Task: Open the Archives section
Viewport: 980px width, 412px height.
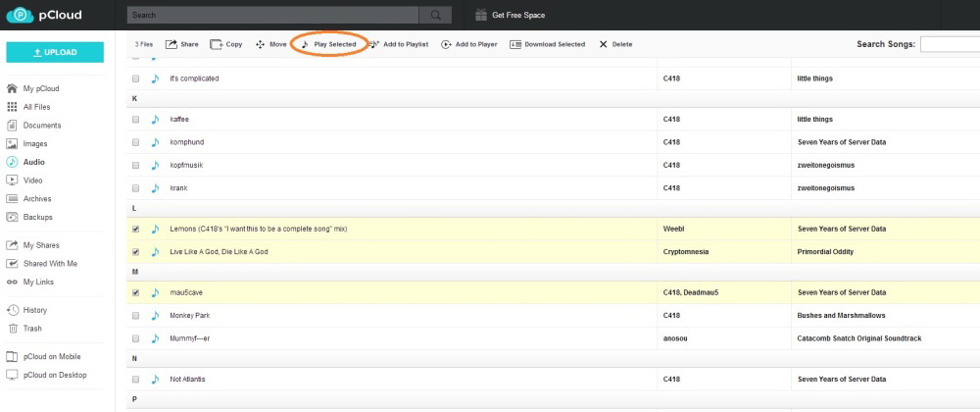Action: pyautogui.click(x=37, y=199)
